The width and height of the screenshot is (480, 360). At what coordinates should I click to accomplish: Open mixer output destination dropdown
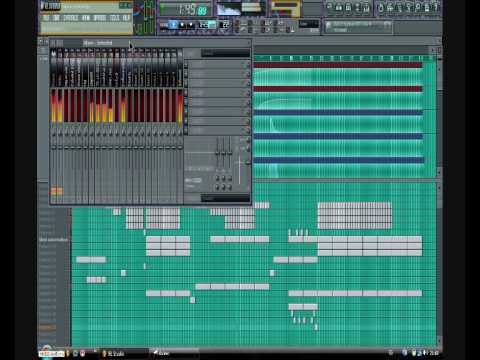(x=225, y=198)
